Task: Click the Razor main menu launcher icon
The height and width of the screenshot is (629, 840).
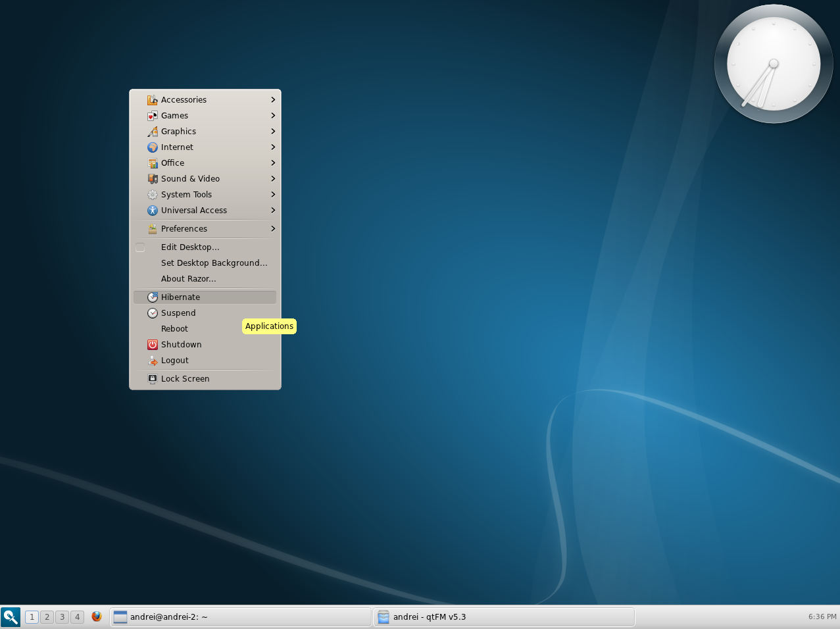Action: tap(11, 616)
